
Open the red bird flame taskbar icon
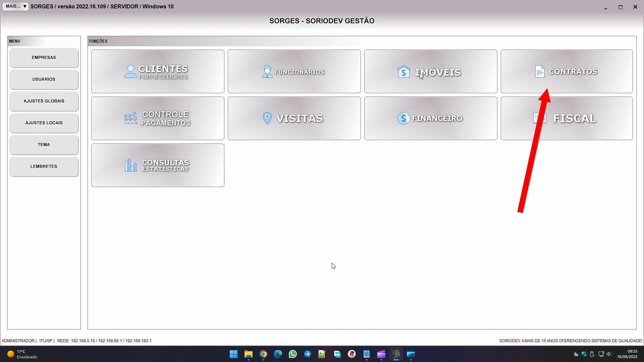[x=352, y=354]
